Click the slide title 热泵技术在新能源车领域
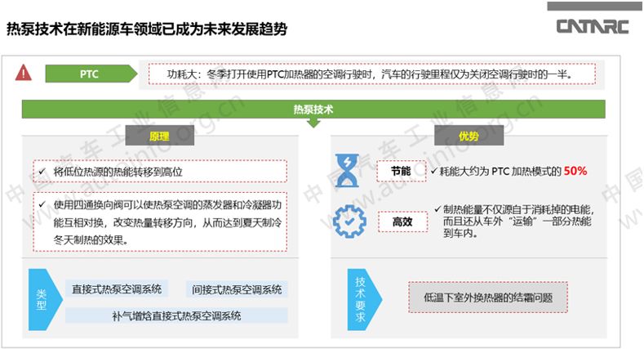 147,29
